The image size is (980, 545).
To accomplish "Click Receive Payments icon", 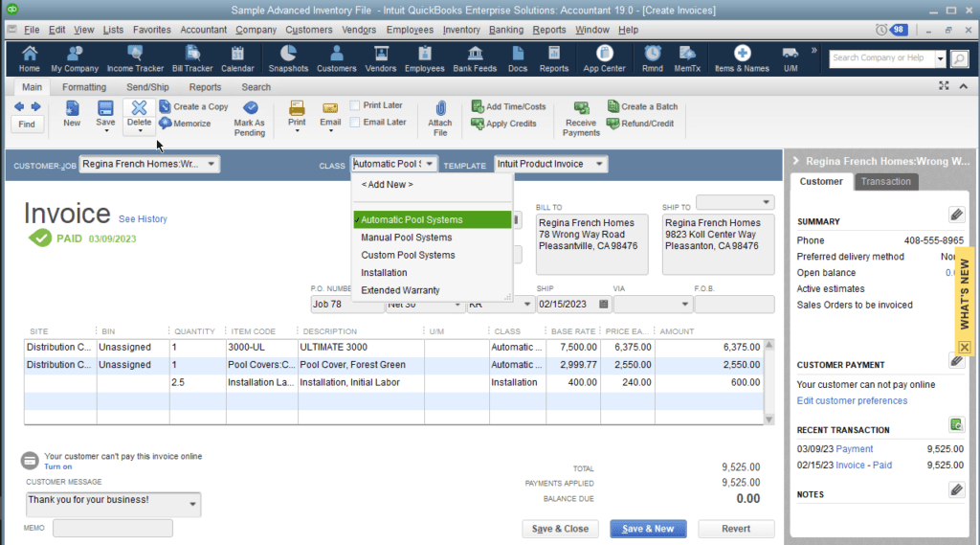I will pyautogui.click(x=581, y=118).
